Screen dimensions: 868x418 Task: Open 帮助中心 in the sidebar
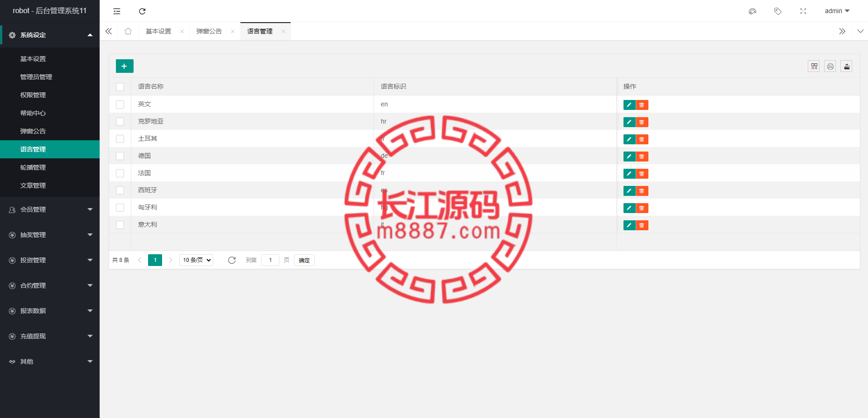[50, 113]
